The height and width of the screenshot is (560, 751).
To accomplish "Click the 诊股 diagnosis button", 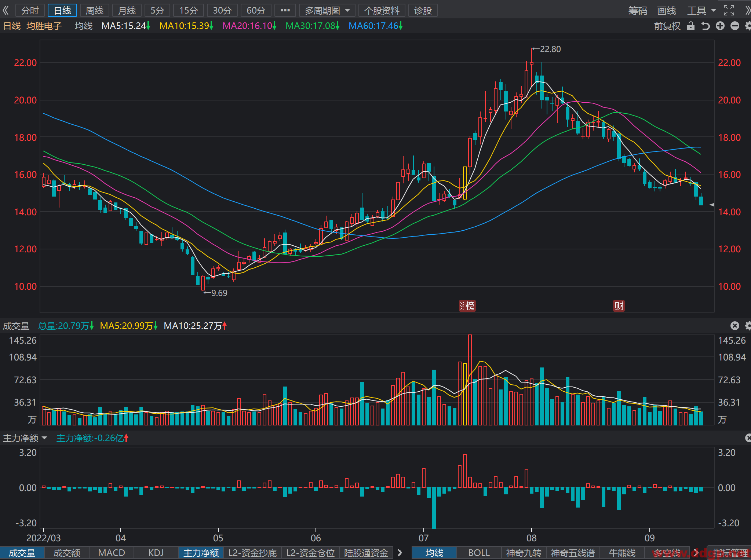I will point(423,11).
